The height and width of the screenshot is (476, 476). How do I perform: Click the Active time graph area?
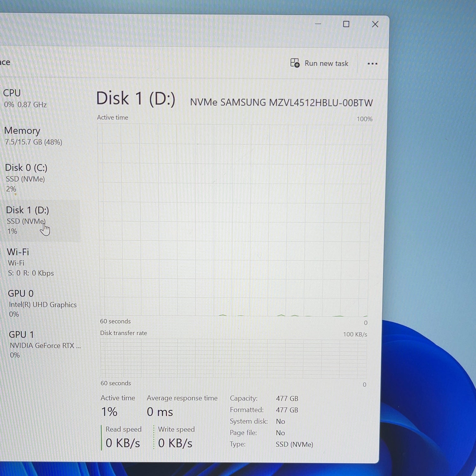click(234, 220)
